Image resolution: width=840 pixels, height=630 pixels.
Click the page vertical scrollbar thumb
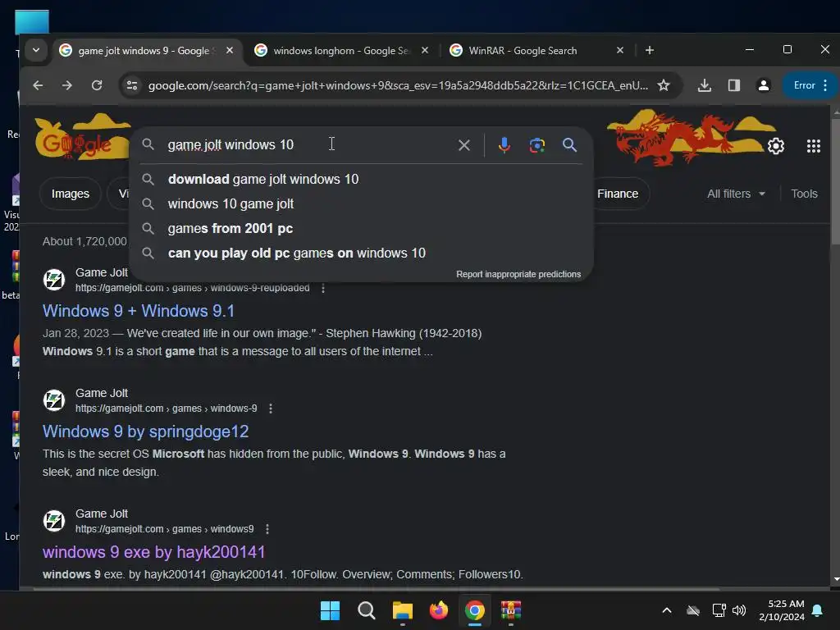tap(835, 182)
